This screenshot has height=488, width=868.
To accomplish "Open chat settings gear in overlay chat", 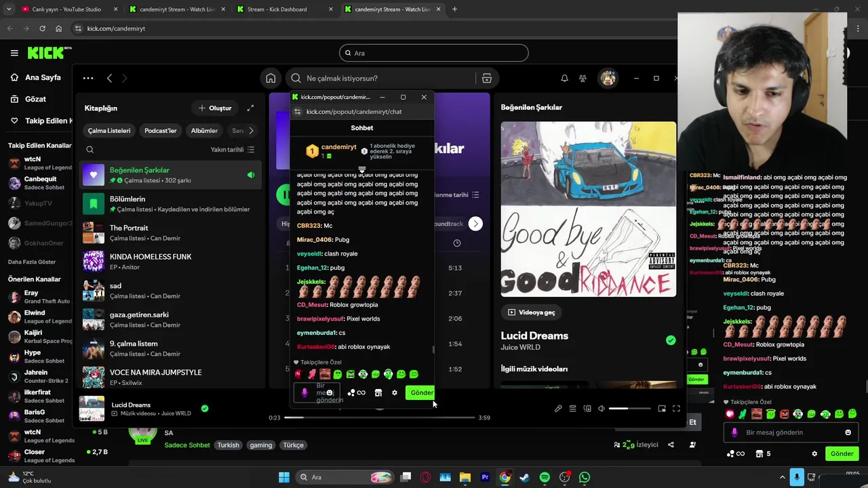I will (x=814, y=453).
